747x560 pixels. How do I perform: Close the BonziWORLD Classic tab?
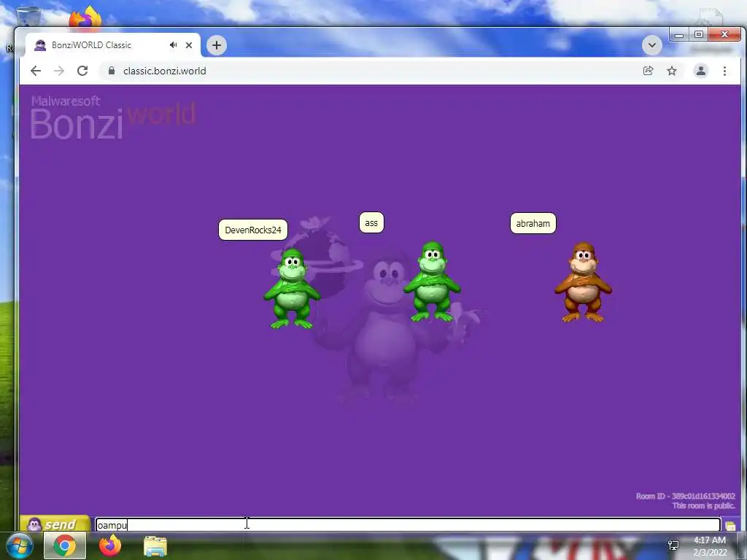point(189,45)
